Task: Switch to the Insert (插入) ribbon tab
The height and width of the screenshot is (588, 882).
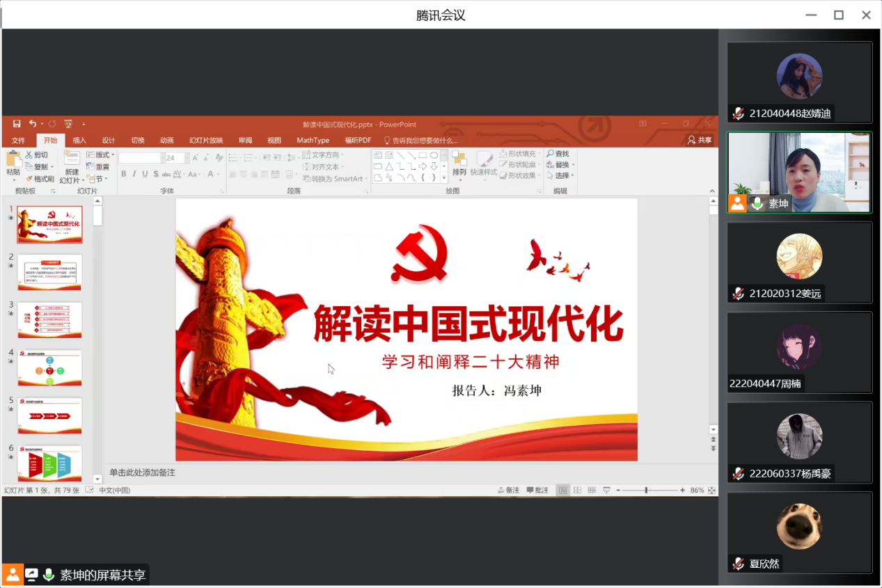Action: [79, 140]
